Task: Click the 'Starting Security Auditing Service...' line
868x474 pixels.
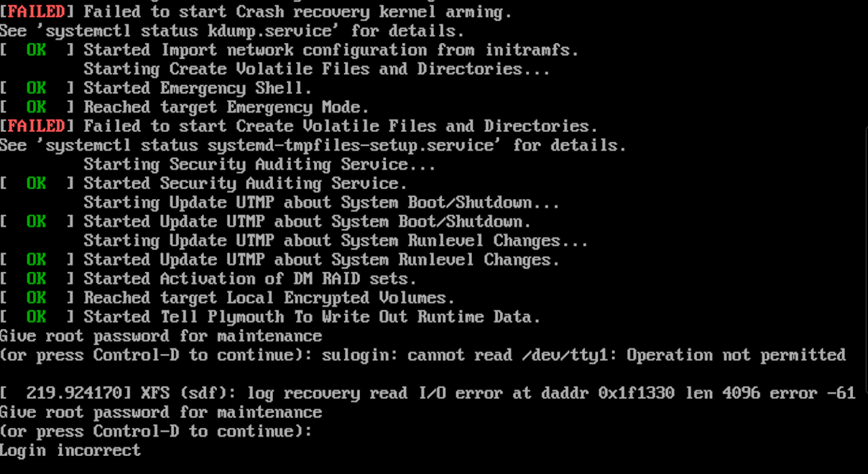Action: click(x=260, y=164)
